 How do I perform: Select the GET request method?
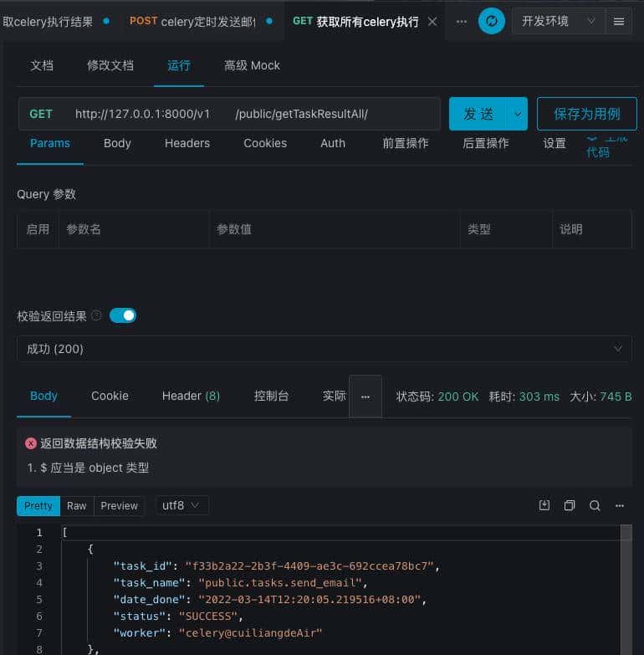[41, 114]
